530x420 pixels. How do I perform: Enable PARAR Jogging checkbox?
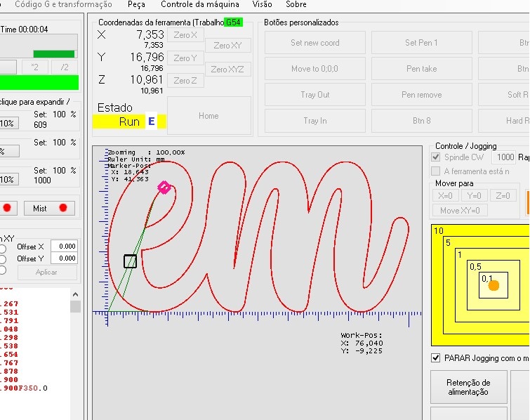pos(436,358)
